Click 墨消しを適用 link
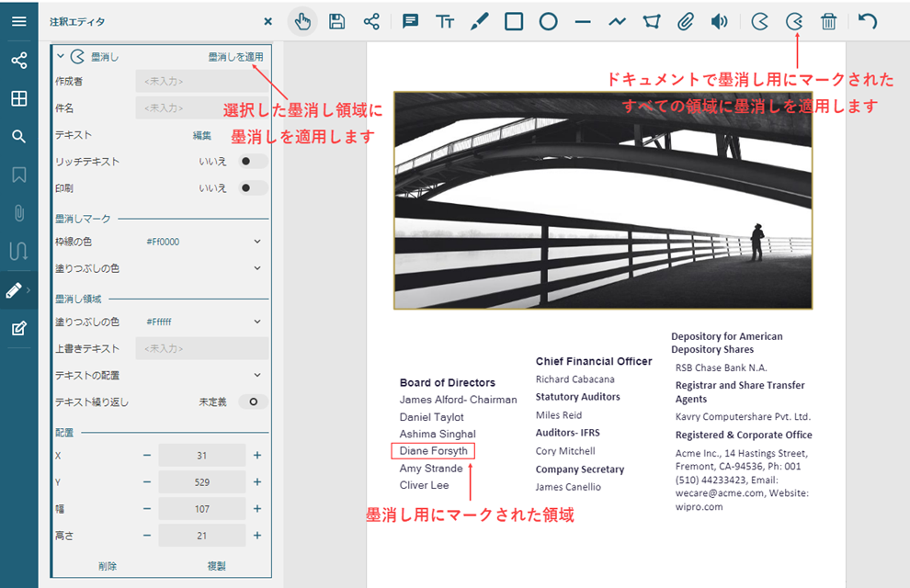910x588 pixels. 235,57
